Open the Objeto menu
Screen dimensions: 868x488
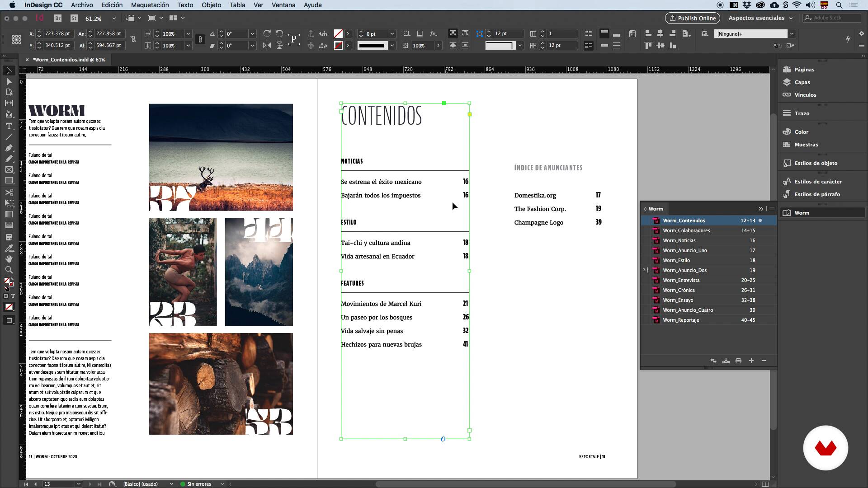[x=211, y=5]
